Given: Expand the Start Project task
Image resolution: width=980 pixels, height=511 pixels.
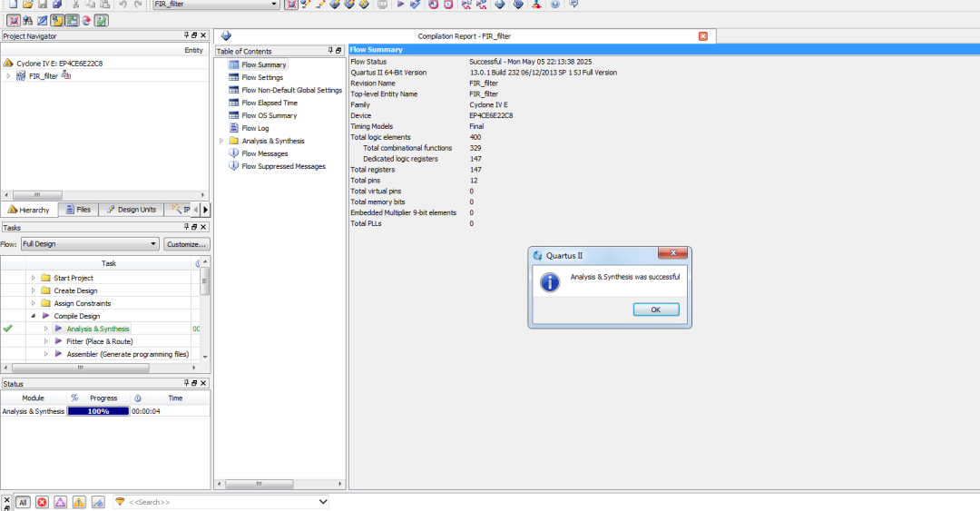Looking at the screenshot, I should [x=34, y=278].
